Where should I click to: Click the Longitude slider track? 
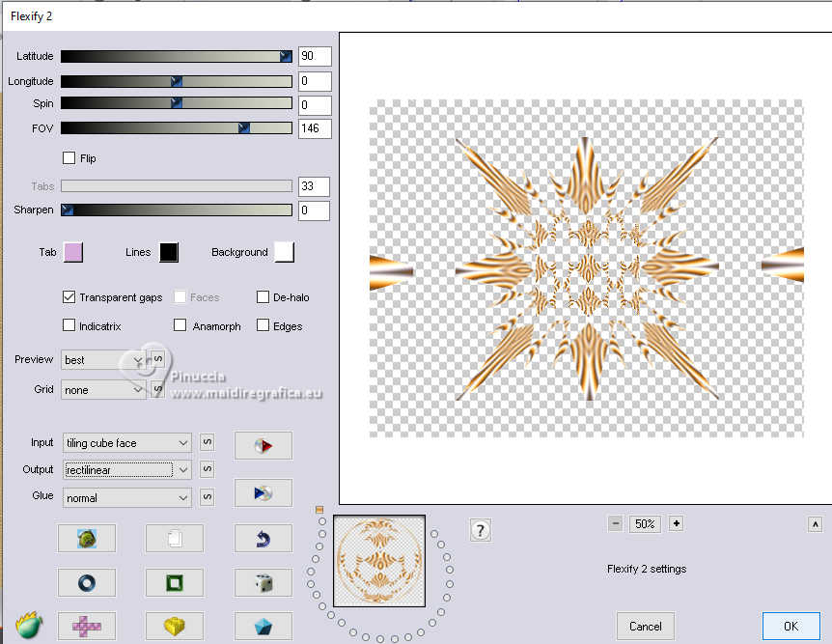[177, 81]
